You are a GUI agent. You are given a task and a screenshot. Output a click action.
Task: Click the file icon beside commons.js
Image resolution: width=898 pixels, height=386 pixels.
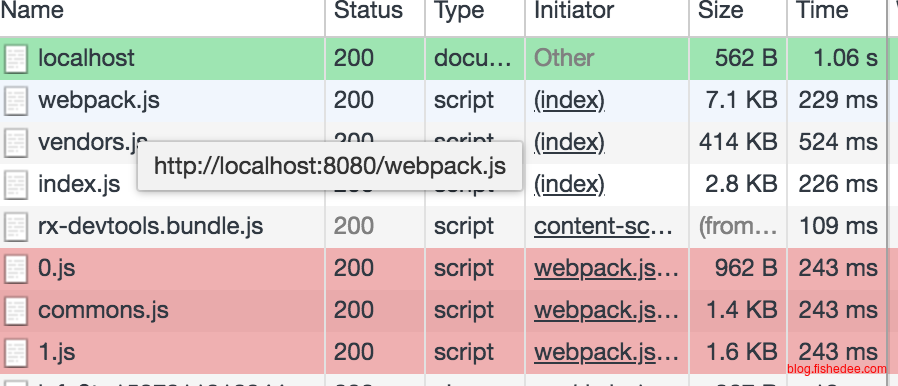15,311
